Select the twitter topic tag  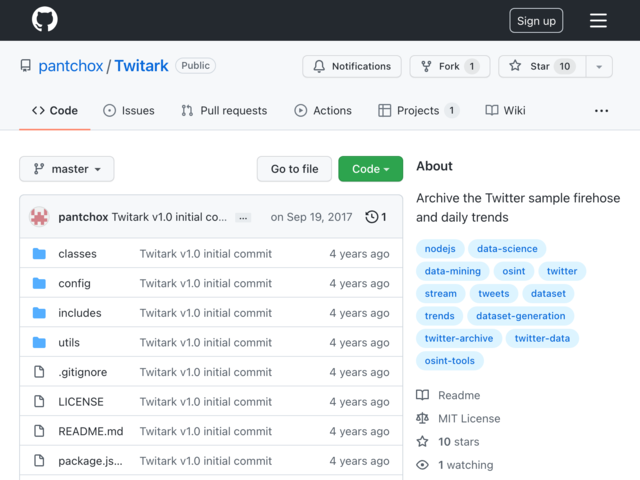pyautogui.click(x=562, y=271)
